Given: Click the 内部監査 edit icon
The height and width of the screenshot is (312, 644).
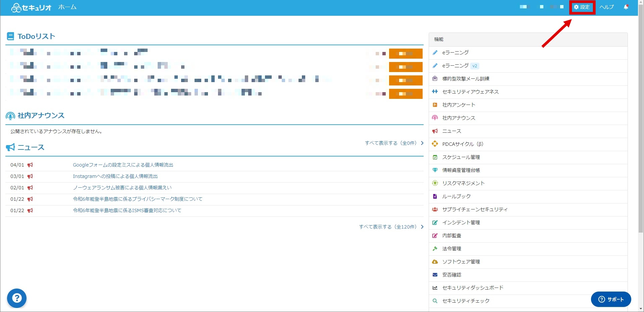Looking at the screenshot, I should pos(435,236).
